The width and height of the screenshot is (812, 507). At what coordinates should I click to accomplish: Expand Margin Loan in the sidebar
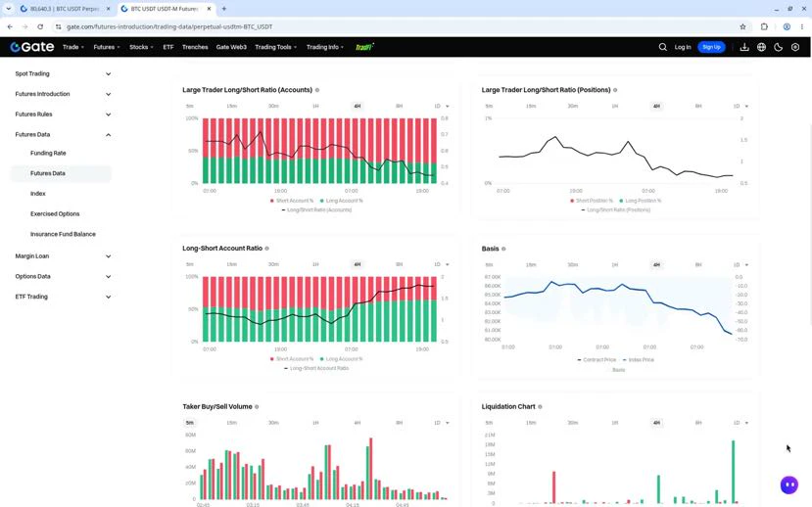(62, 256)
